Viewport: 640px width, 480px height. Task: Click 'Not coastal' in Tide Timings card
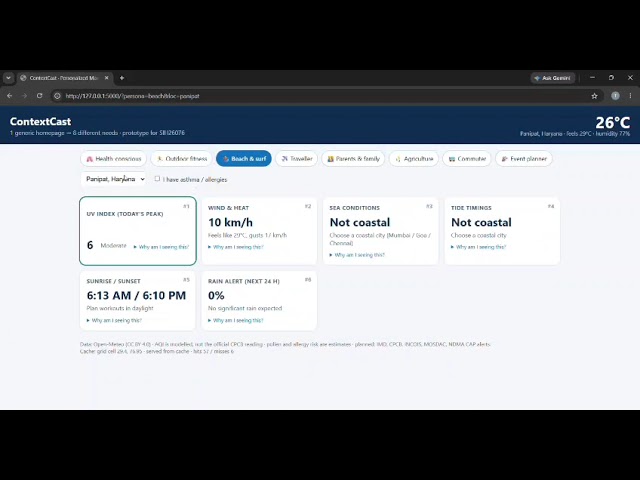[481, 222]
